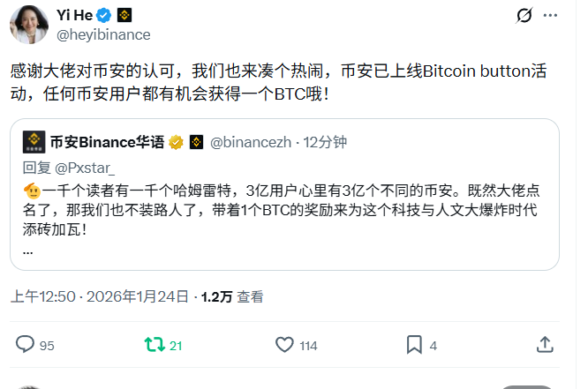588x389 pixels.
Task: Click the reply icon with 95 replies
Action: (x=25, y=345)
